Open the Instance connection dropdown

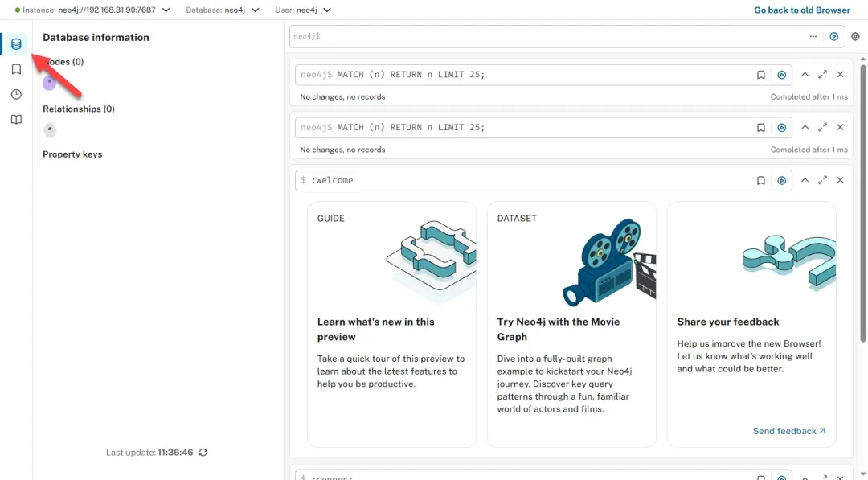point(92,10)
